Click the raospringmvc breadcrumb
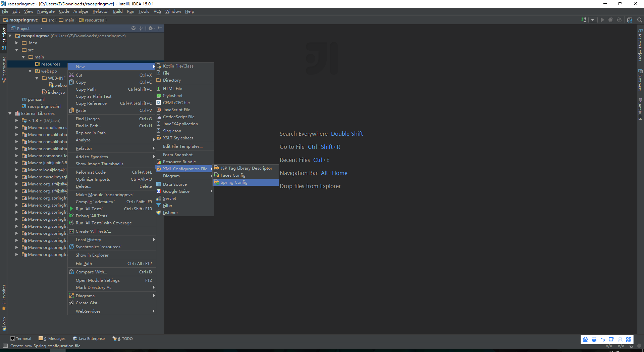This screenshot has height=352, width=644. 20,20
